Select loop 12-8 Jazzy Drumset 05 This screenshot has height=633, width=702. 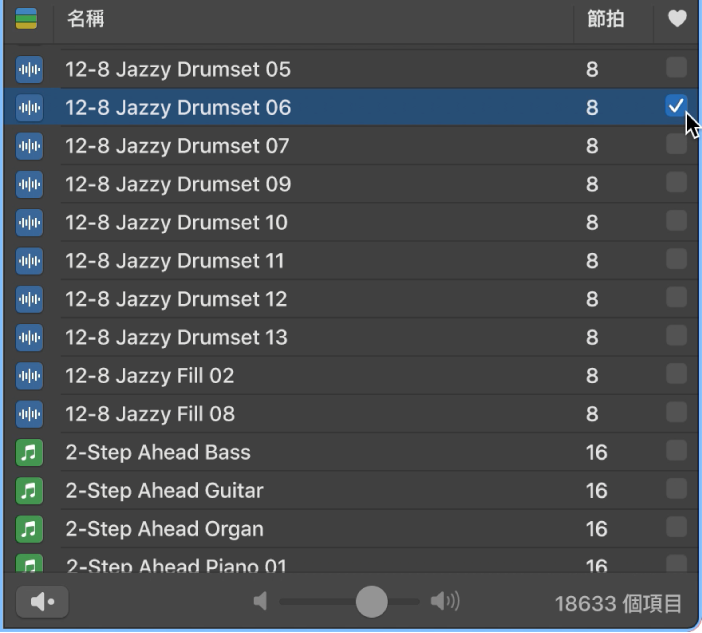(x=351, y=69)
